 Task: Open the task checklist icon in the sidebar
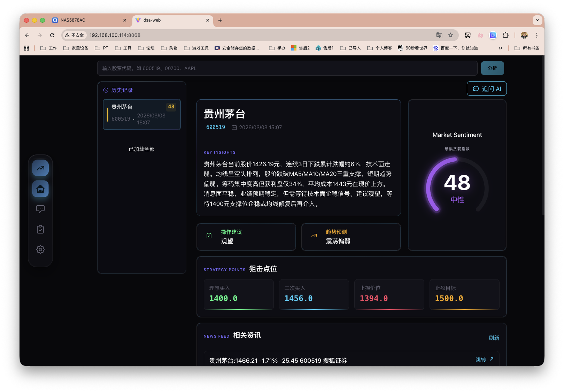point(40,229)
